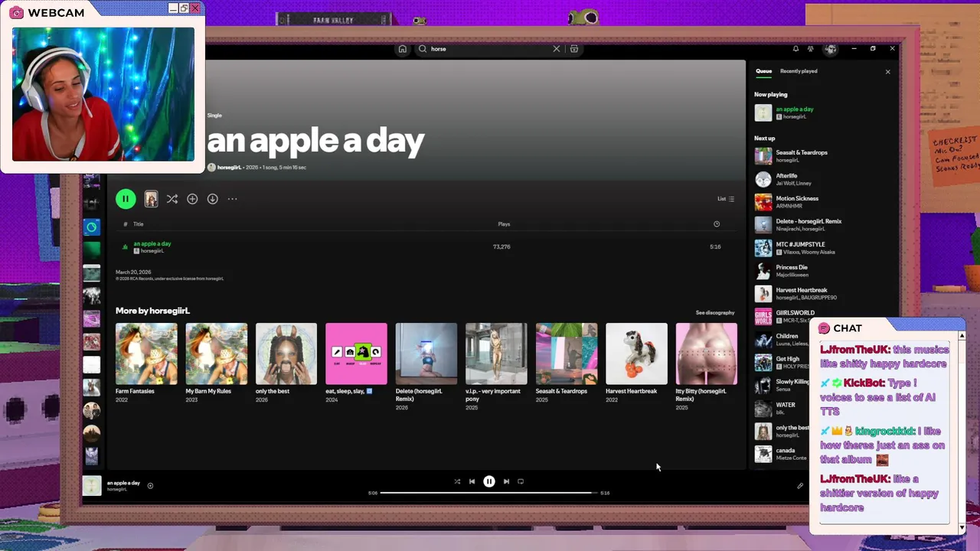This screenshot has width=980, height=551.
Task: Open the Seasalt & Teardrops release card
Action: pos(567,364)
